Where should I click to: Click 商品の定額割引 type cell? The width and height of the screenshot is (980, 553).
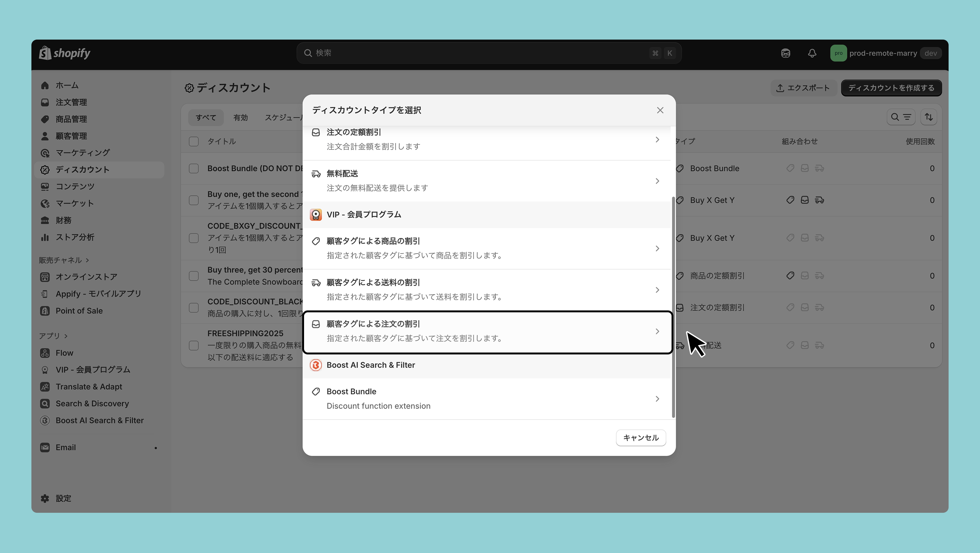[717, 276]
